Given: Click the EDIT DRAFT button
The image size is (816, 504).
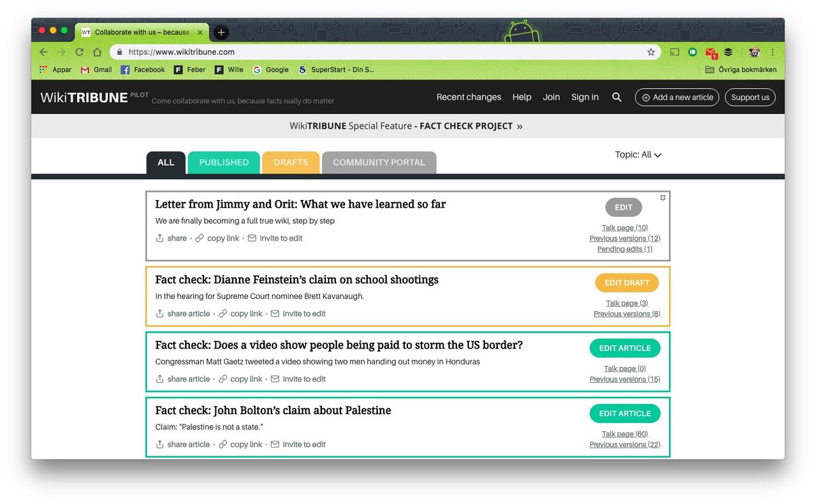Looking at the screenshot, I should tap(627, 283).
